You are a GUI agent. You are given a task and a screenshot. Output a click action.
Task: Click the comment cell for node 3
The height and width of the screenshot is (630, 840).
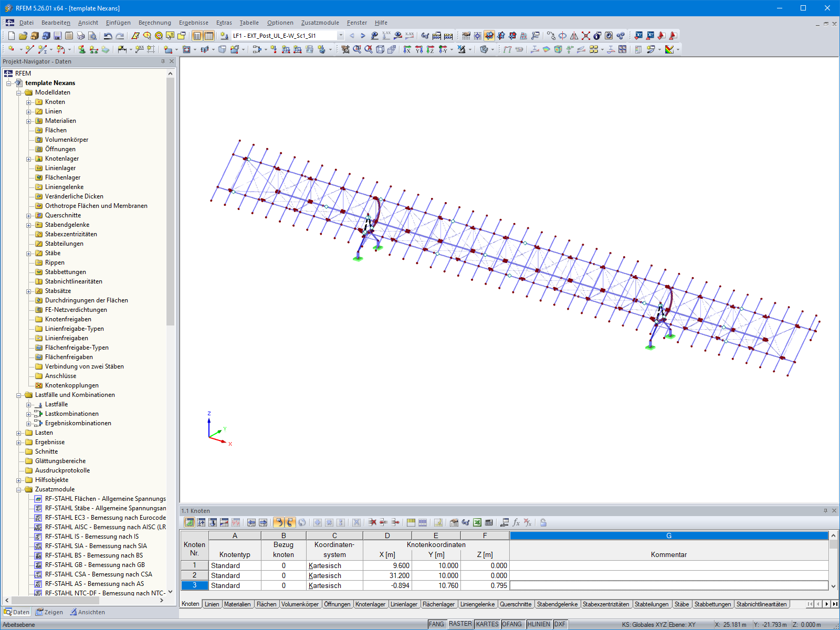coord(667,585)
